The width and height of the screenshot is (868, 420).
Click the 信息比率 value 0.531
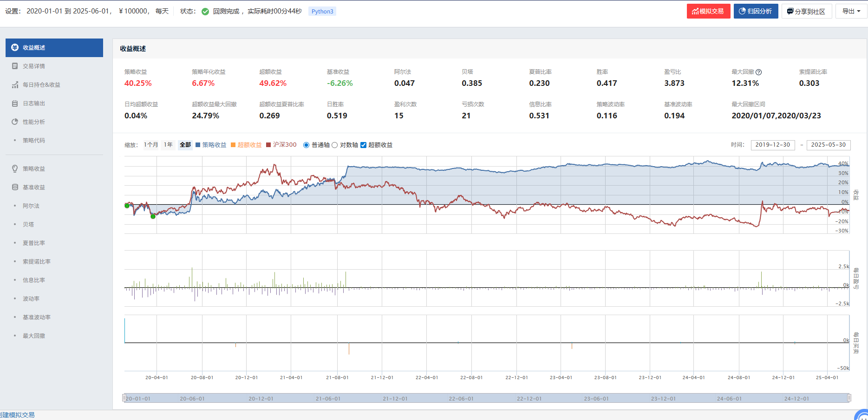[539, 116]
